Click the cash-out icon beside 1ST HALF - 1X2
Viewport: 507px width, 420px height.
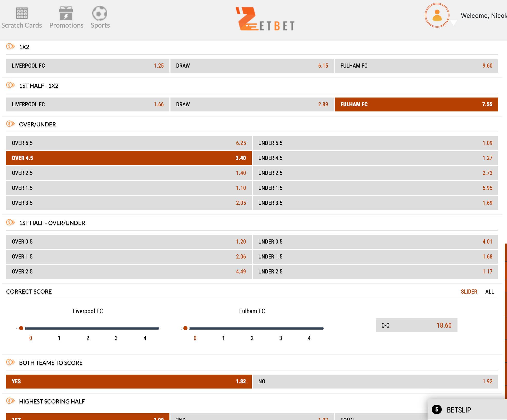pos(11,85)
